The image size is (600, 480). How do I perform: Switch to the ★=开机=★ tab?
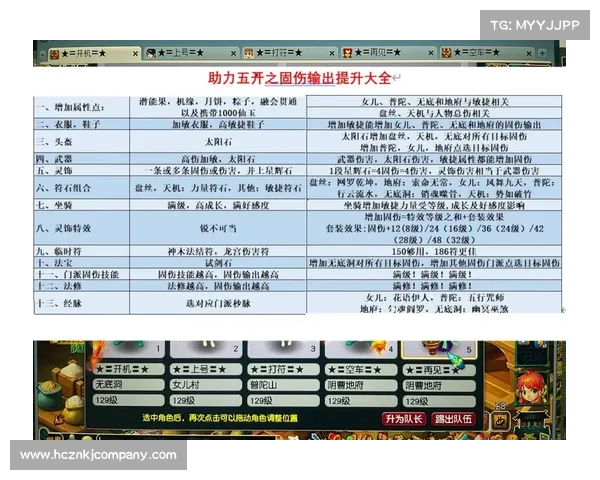(94, 53)
